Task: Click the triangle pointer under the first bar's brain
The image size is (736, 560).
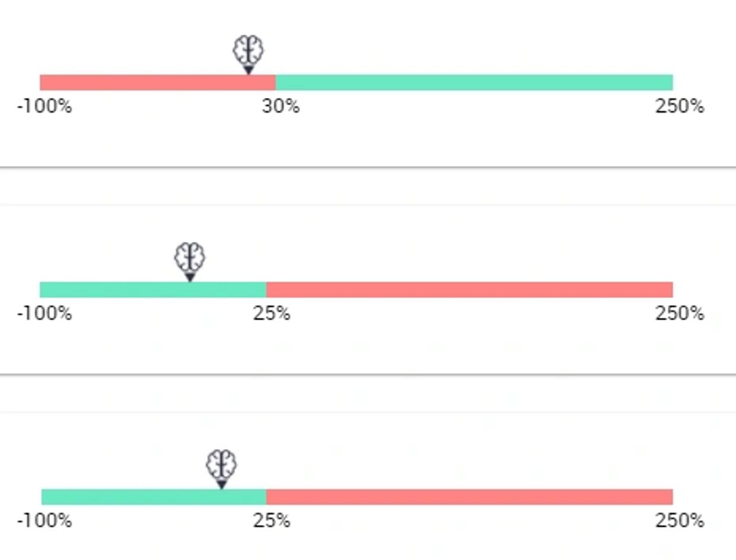Action: coord(249,70)
